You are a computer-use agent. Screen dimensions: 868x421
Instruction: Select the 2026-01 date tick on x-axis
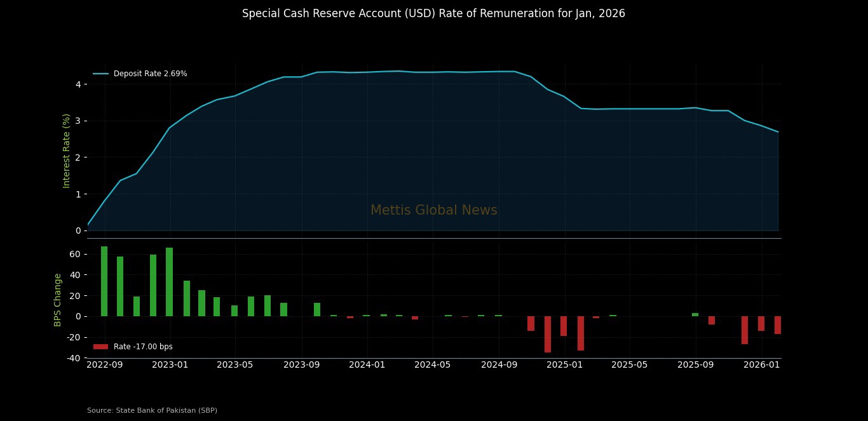coord(761,364)
